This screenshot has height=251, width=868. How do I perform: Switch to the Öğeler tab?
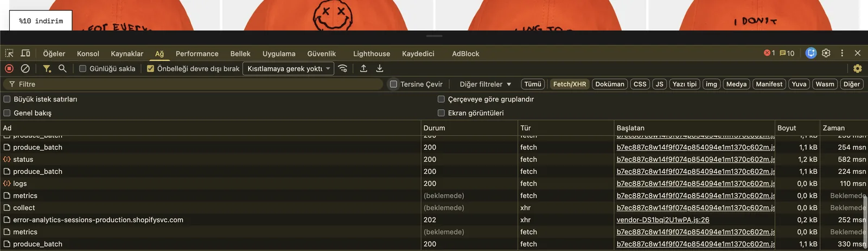click(54, 53)
